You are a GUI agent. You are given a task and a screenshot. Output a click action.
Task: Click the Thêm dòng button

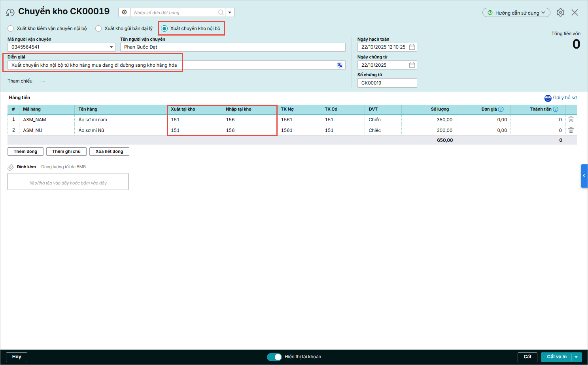[x=25, y=152]
